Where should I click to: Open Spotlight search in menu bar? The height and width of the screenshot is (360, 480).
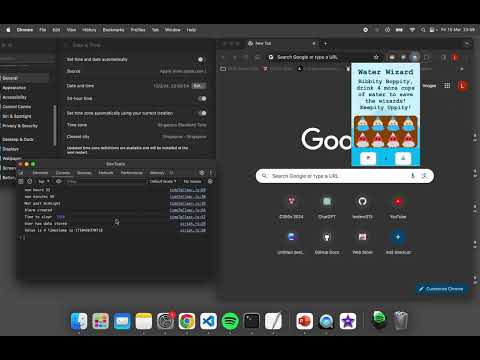click(423, 30)
